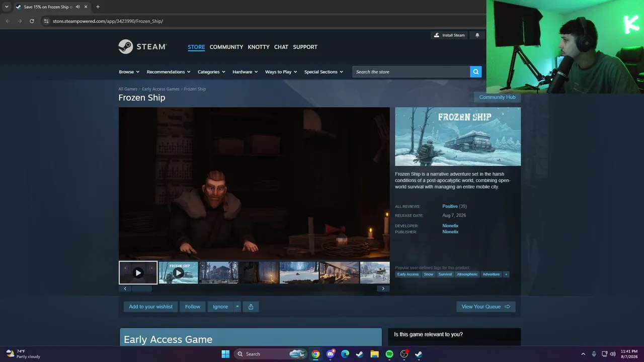Click the Nionetix publisher link
Viewport: 644px width, 362px height.
point(450,232)
